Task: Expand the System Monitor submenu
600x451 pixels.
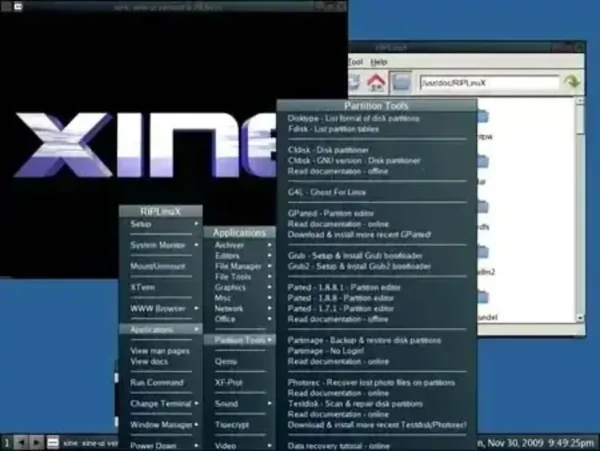Action: pos(160,245)
